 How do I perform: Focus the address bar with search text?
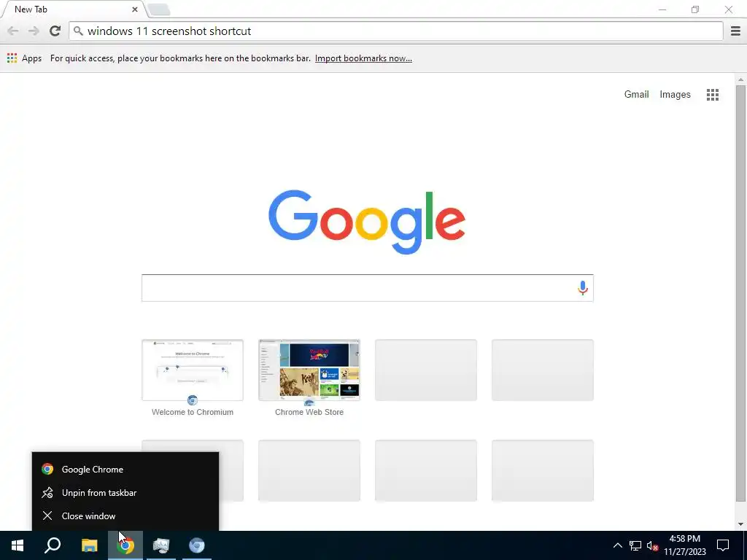pos(396,31)
